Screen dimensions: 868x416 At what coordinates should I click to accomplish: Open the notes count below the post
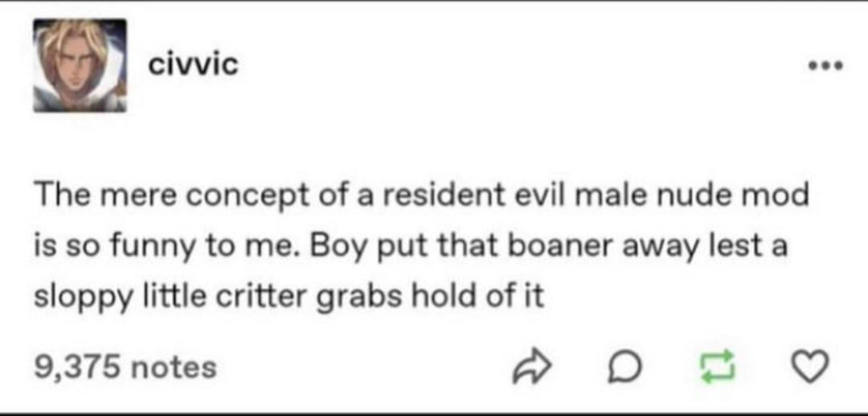point(125,368)
